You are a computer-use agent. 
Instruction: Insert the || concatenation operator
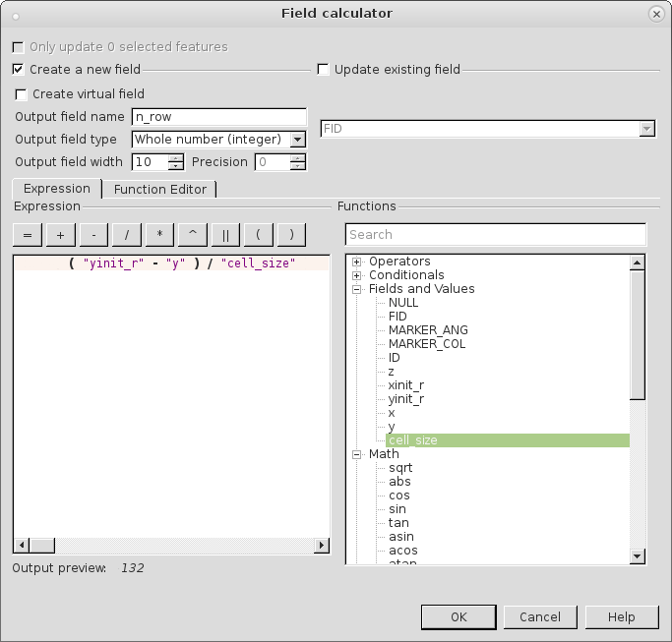pos(225,235)
